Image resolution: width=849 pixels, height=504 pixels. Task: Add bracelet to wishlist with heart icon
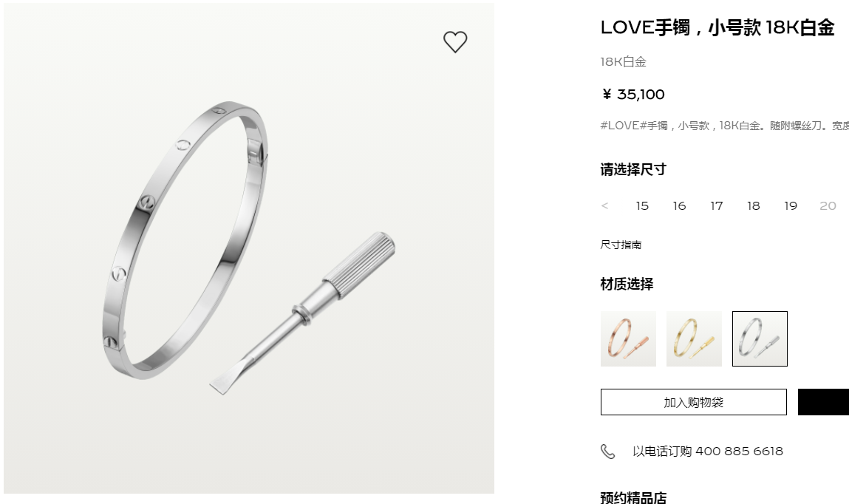click(455, 41)
